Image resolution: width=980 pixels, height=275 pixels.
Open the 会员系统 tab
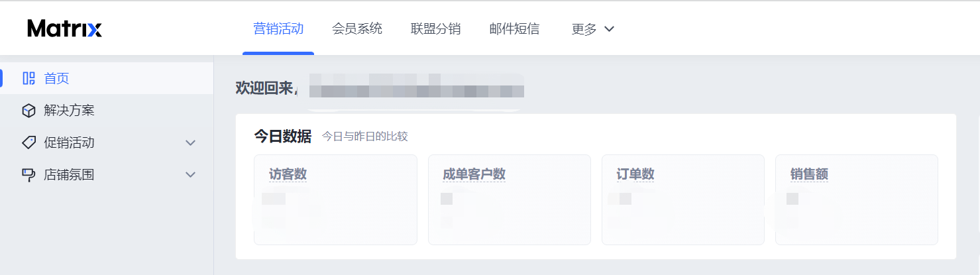tap(357, 28)
